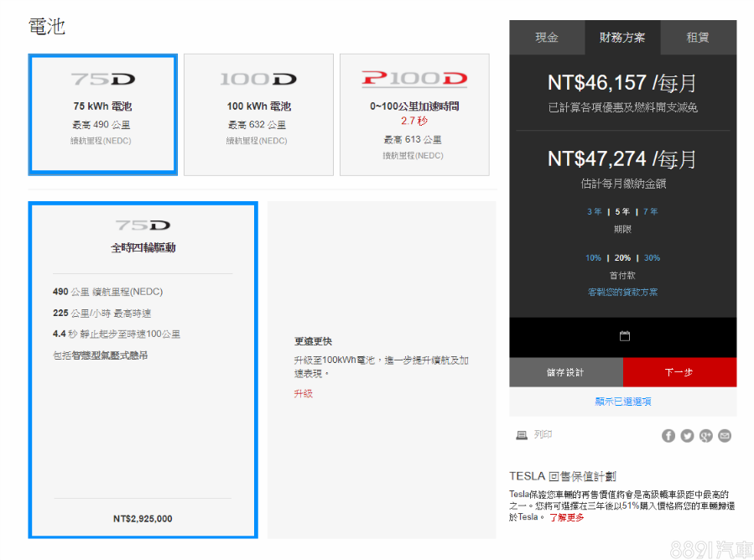Choose the 7 年 loan term
This screenshot has width=754, height=560.
[651, 211]
